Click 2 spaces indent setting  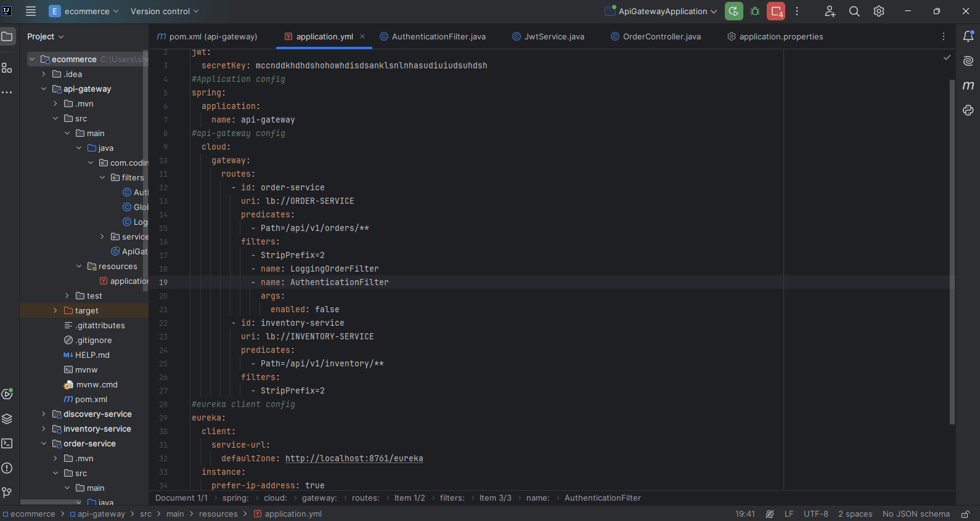[x=855, y=514]
